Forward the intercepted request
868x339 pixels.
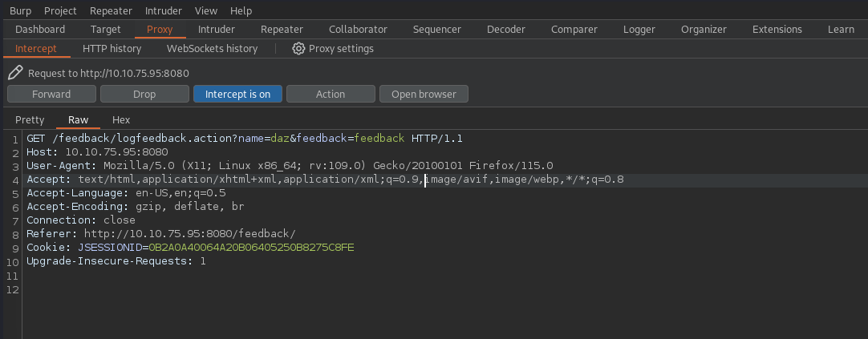pos(51,94)
